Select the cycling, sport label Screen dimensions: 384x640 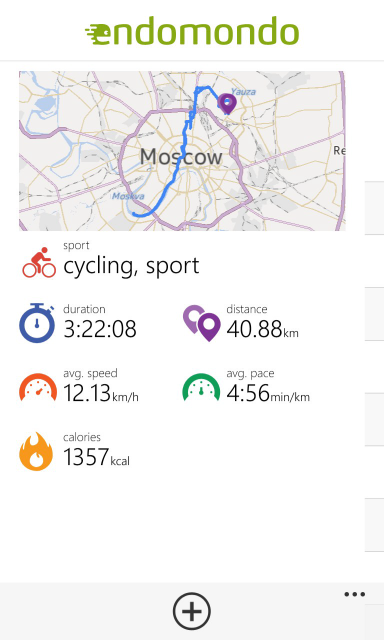pyautogui.click(x=131, y=266)
